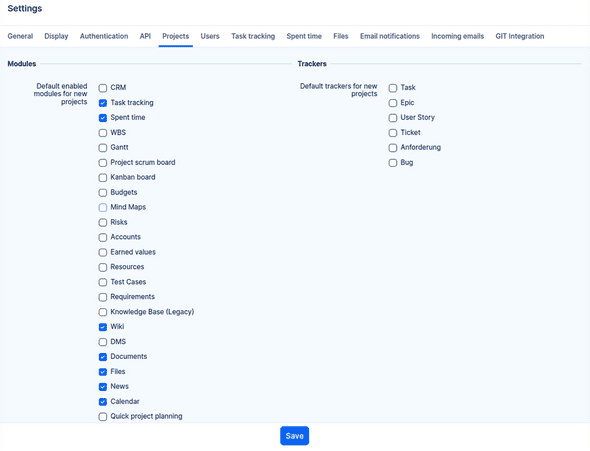Enable the Budgets module

click(103, 193)
